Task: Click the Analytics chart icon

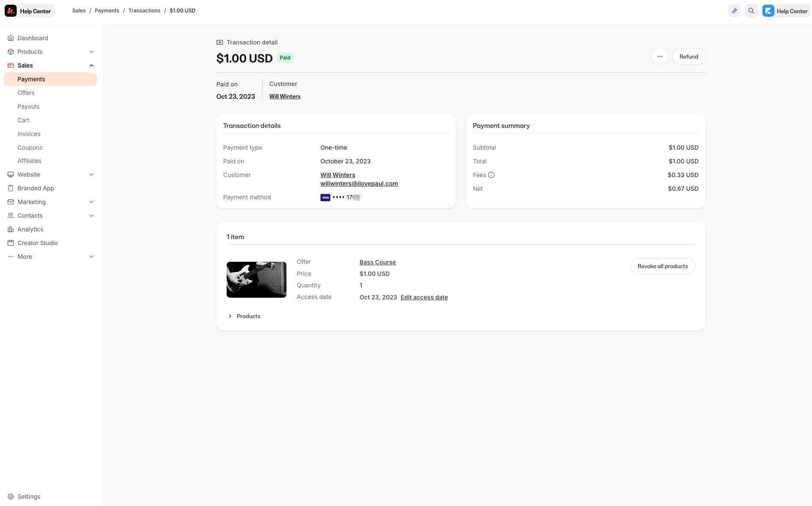Action: click(x=11, y=229)
